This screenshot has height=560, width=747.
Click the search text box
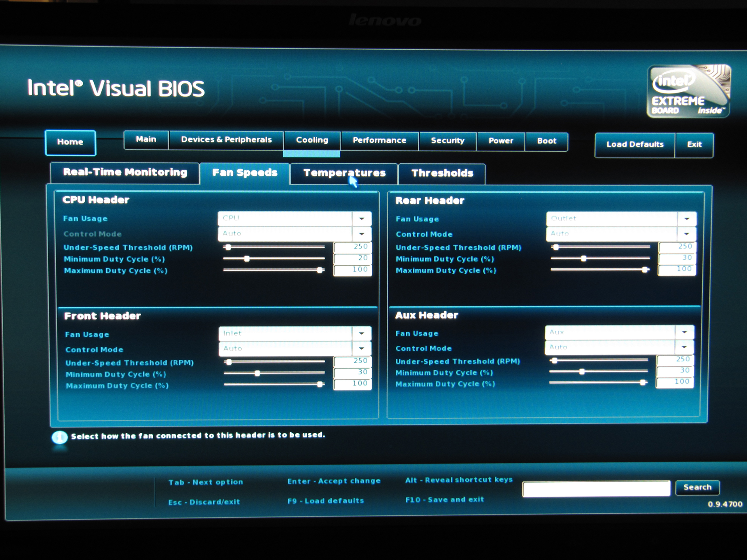(x=596, y=488)
